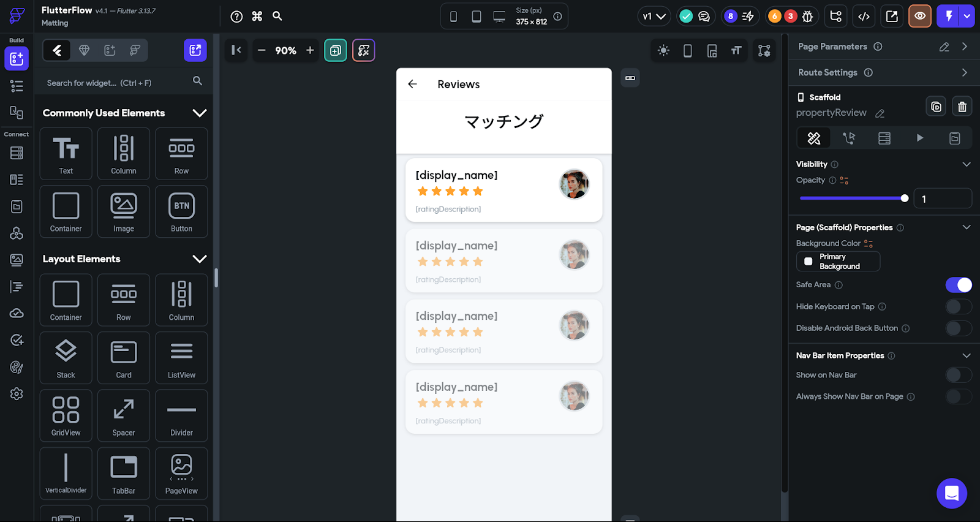Image resolution: width=980 pixels, height=522 pixels.
Task: Open keyboard shortcuts command icon
Action: tap(257, 17)
